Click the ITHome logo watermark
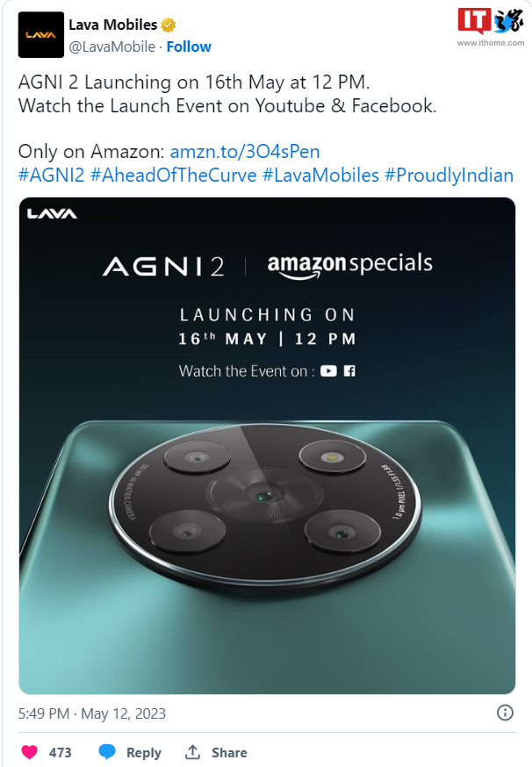Image resolution: width=532 pixels, height=767 pixels. point(491,27)
